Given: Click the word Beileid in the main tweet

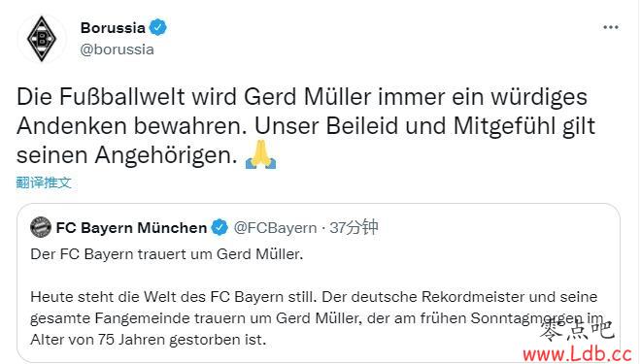Looking at the screenshot, I should pyautogui.click(x=362, y=126).
